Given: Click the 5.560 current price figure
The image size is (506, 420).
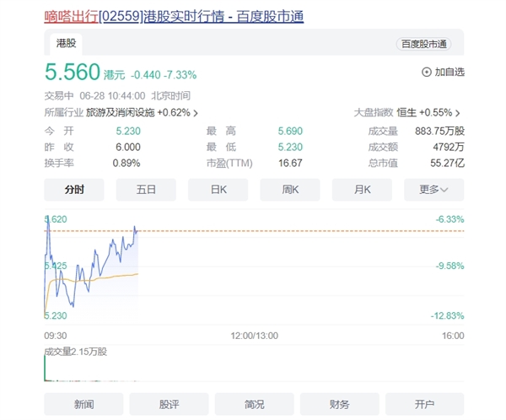Looking at the screenshot, I should [73, 73].
